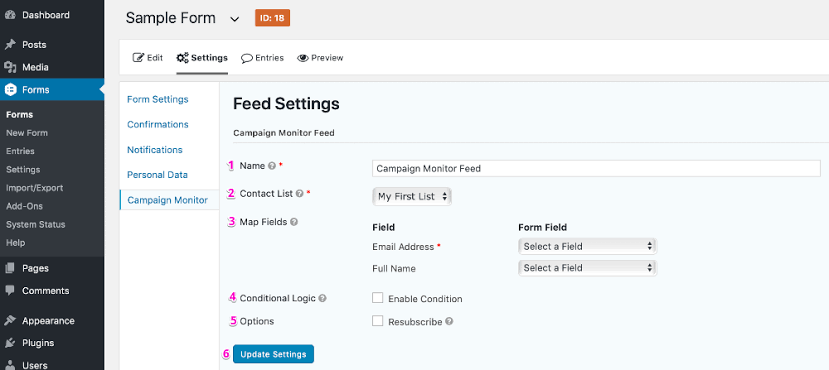Image resolution: width=829 pixels, height=370 pixels.
Task: Click the Posts pin icon
Action: [10, 45]
